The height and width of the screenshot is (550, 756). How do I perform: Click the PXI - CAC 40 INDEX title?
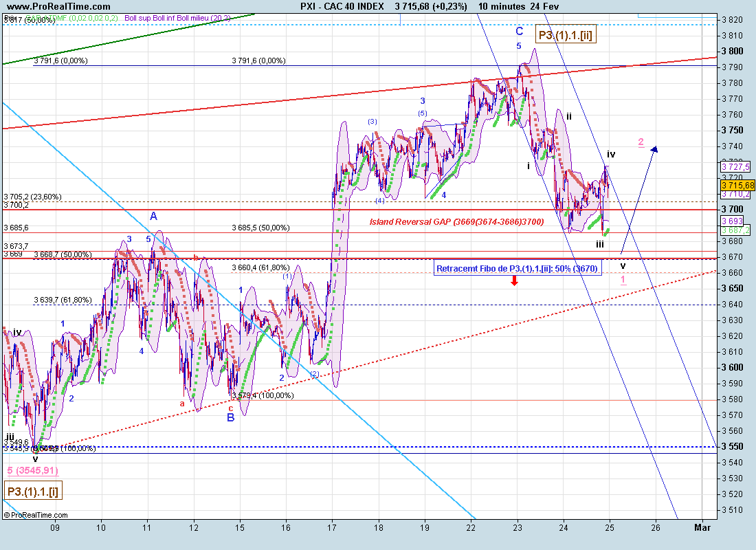pos(342,6)
